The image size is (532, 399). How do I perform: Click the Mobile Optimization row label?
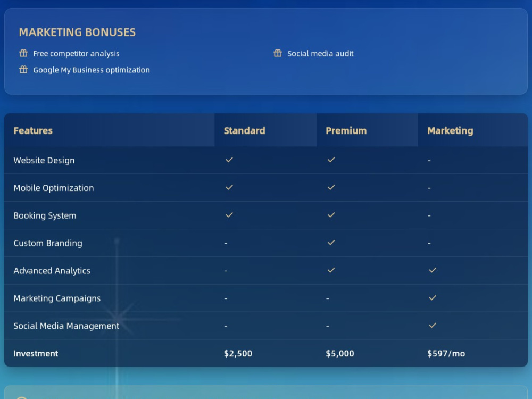click(54, 188)
